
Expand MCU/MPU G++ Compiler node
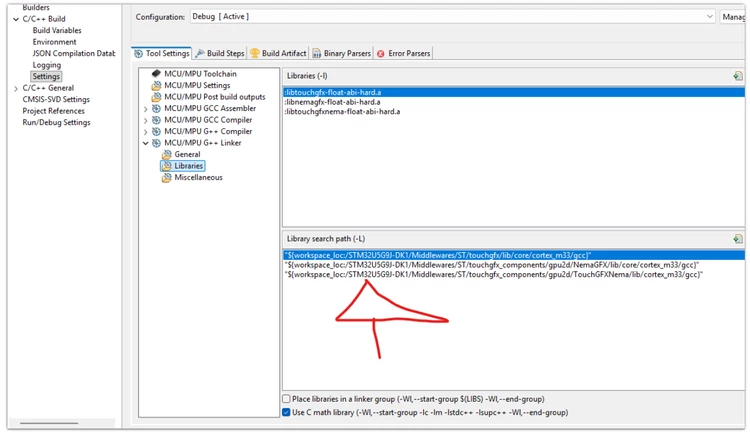click(146, 132)
